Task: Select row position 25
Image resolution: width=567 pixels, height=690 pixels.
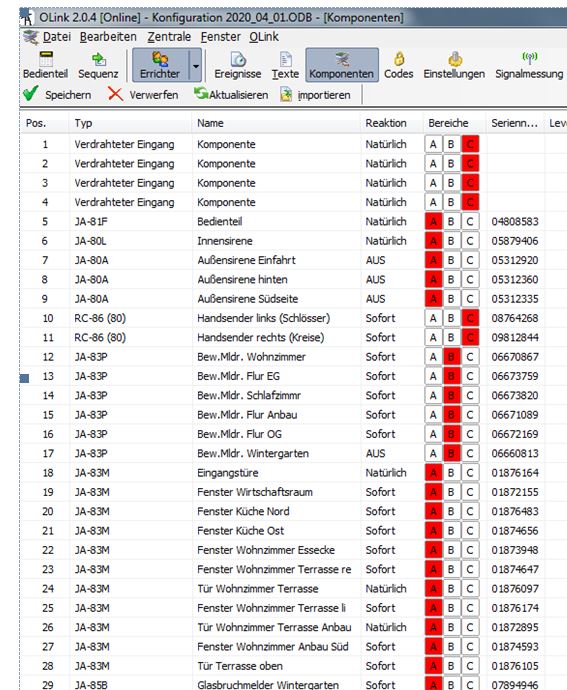Action: click(x=48, y=608)
